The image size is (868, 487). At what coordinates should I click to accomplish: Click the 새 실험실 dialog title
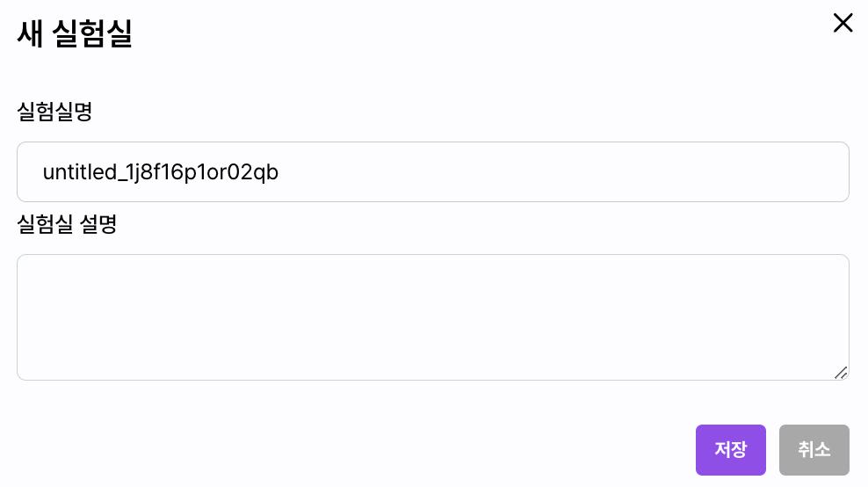click(x=75, y=33)
